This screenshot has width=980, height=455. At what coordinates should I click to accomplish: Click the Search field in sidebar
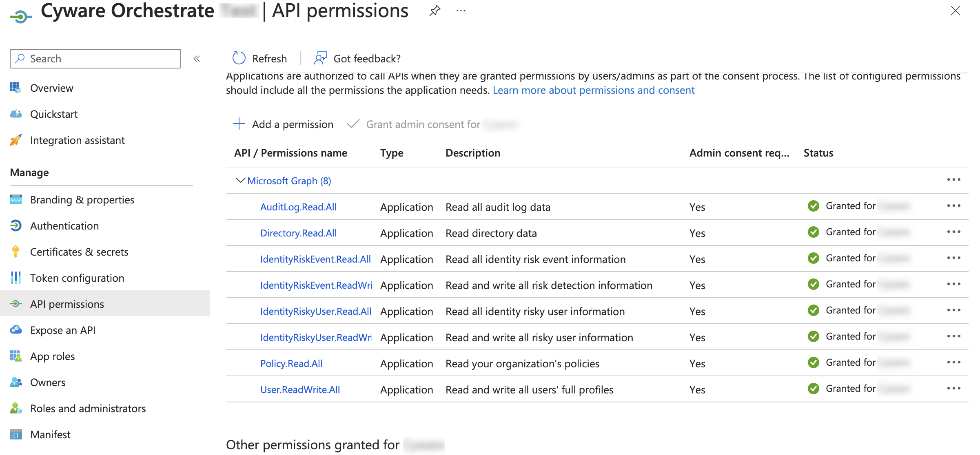95,59
